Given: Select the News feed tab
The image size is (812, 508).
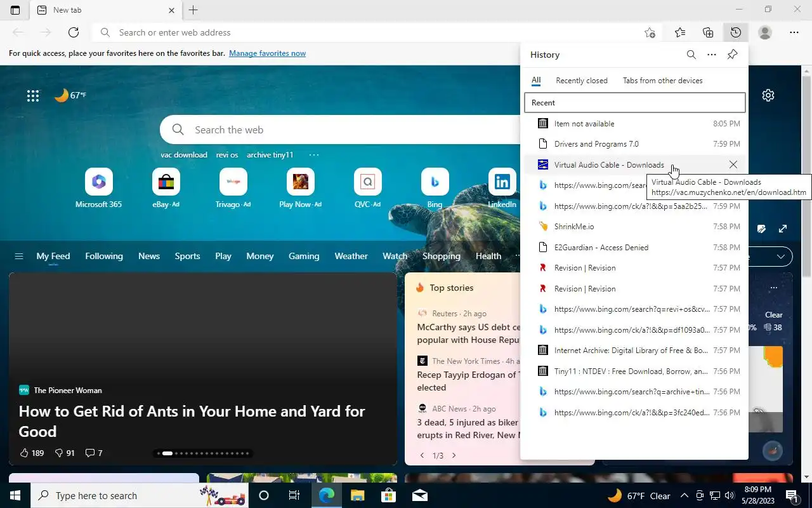Looking at the screenshot, I should click(149, 256).
